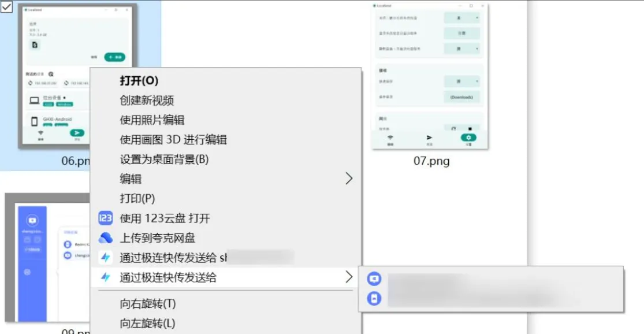The width and height of the screenshot is (644, 334).
Task: Select the second device icon in submenu
Action: pos(374,299)
